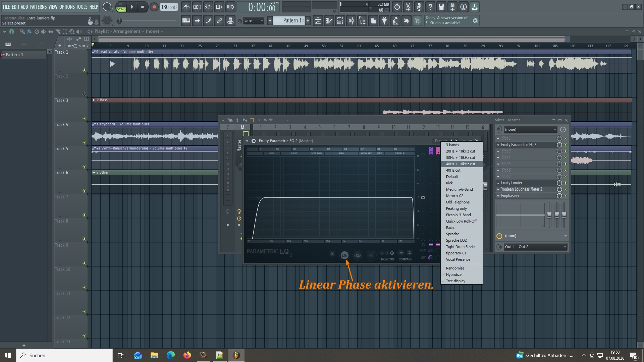The image size is (644, 362).
Task: Click the project info icon
Action: [x=464, y=7]
